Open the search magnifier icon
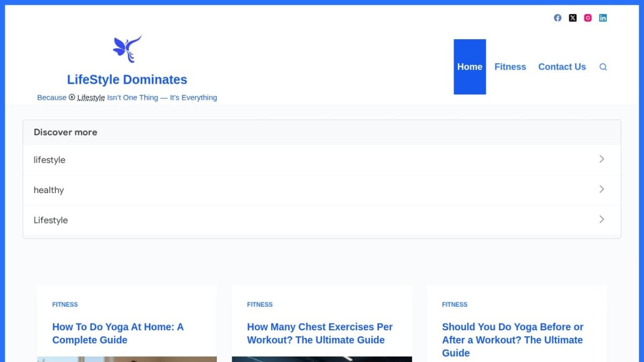 (603, 67)
